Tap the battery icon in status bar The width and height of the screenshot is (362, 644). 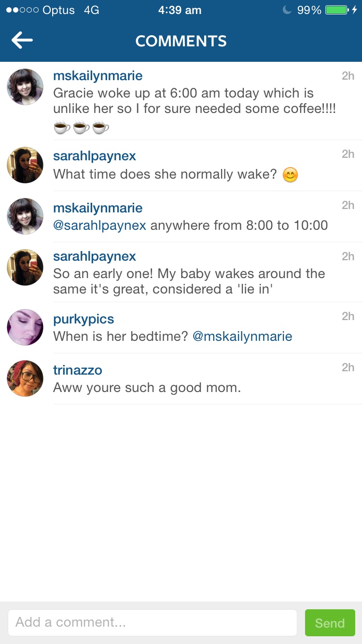tap(336, 10)
